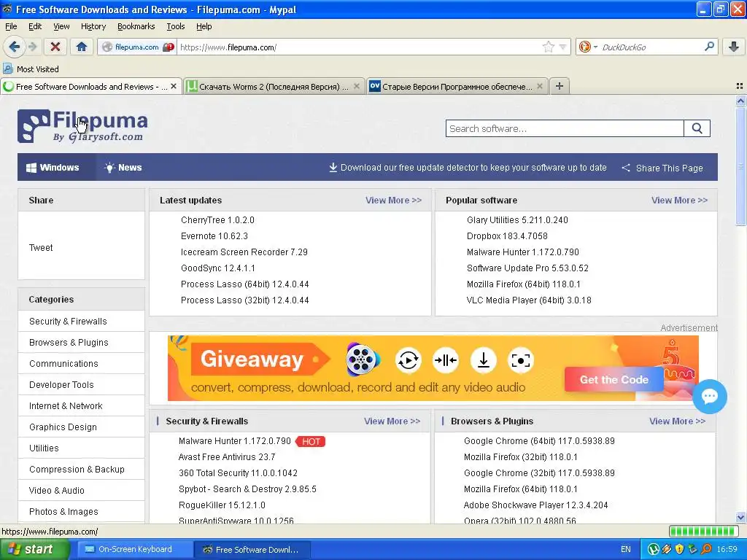Click the forward navigation arrow

tap(32, 47)
